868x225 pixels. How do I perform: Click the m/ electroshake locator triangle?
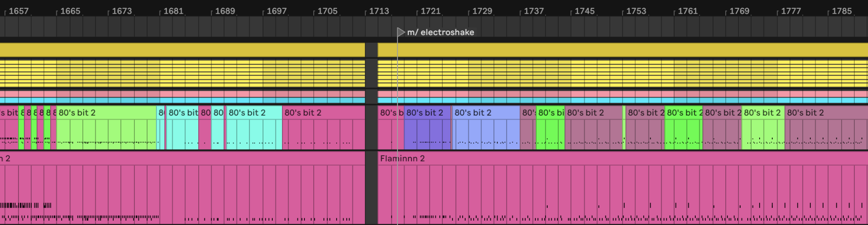point(401,32)
